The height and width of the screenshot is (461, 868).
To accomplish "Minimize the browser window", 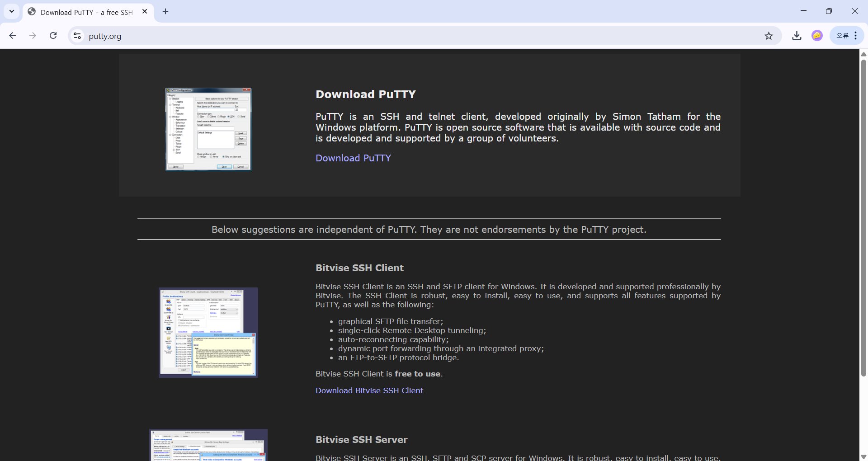I will click(803, 11).
